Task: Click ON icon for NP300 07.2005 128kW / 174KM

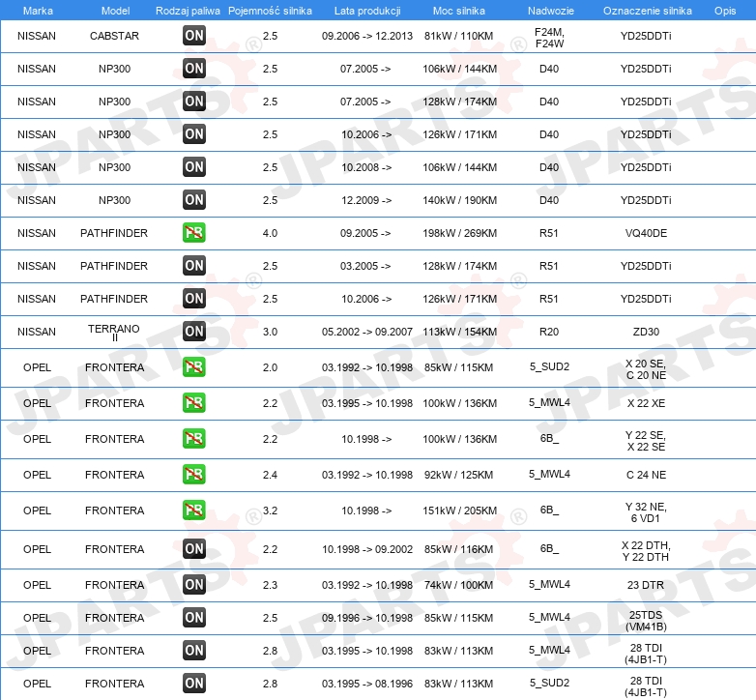Action: coord(194,101)
